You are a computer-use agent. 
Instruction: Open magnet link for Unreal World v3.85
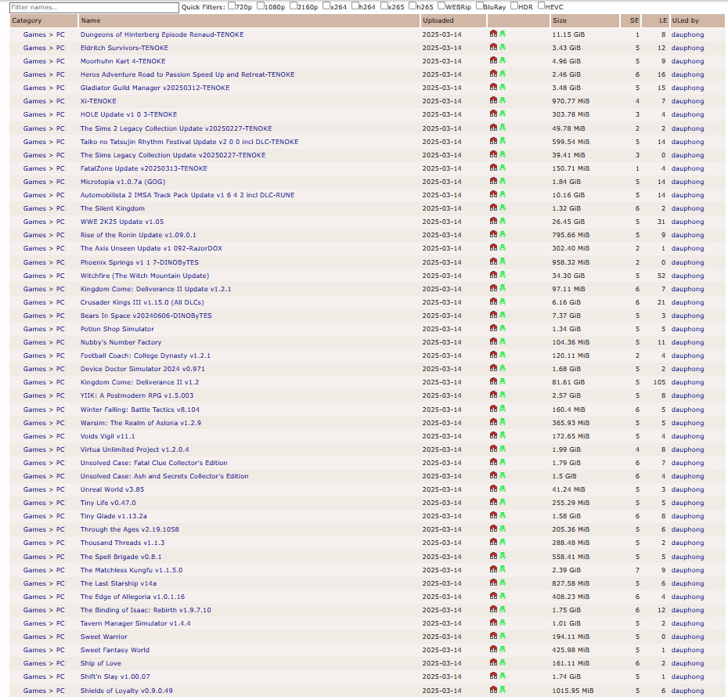tap(493, 489)
